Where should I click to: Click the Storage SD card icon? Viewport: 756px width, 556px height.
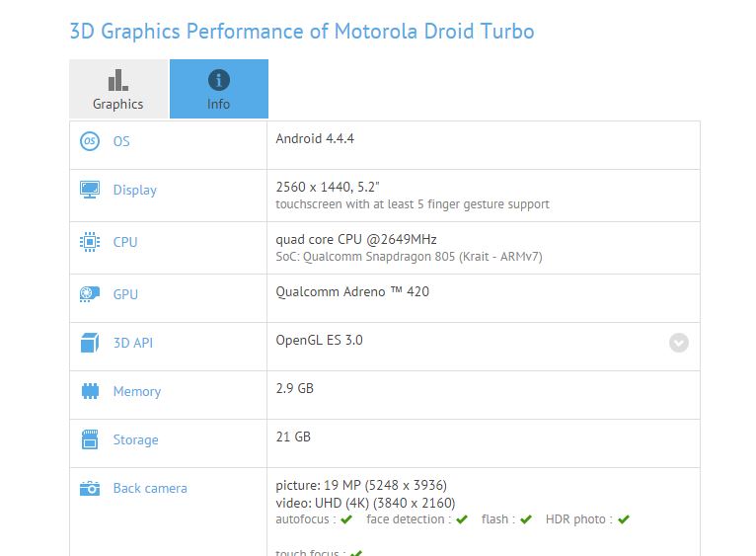coord(90,439)
